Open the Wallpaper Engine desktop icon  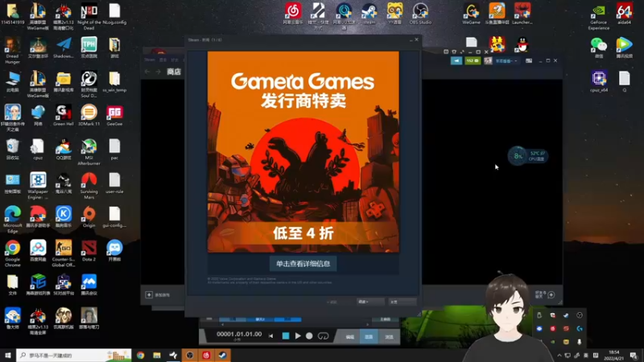click(x=38, y=186)
